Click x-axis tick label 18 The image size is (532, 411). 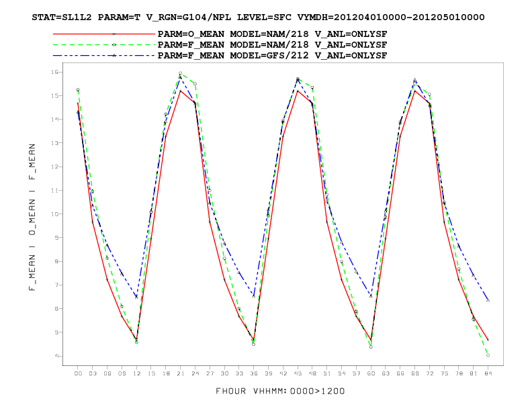(166, 373)
